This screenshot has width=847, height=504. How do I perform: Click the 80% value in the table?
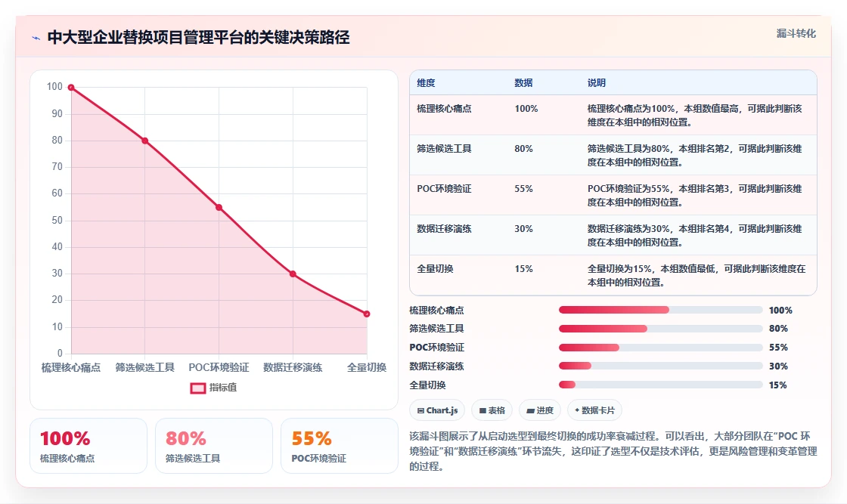[523, 148]
